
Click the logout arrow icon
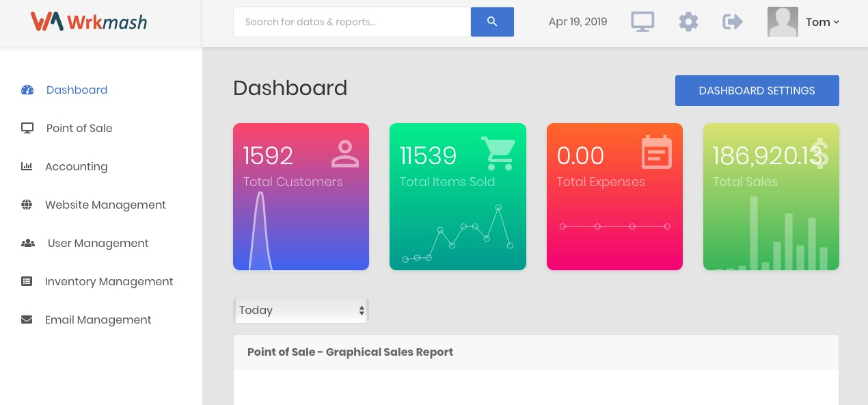point(733,22)
